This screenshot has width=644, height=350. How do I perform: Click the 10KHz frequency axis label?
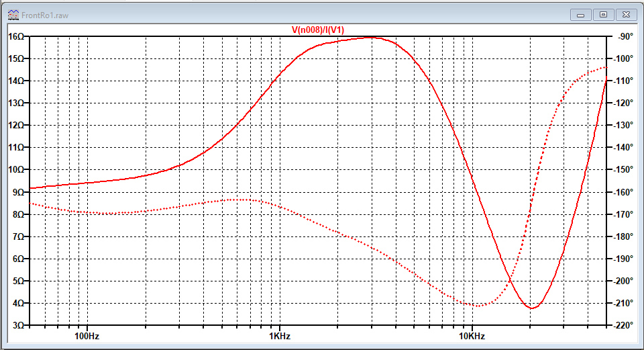click(472, 336)
